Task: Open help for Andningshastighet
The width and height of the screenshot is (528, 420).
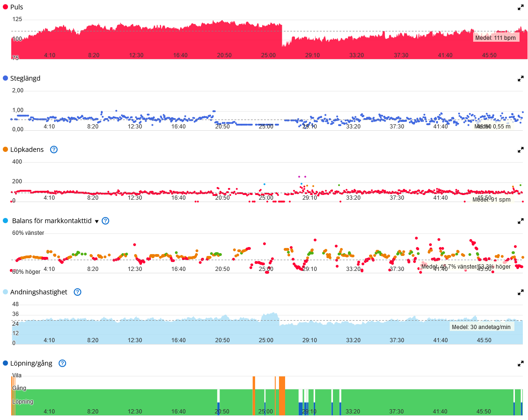Action: 77,292
